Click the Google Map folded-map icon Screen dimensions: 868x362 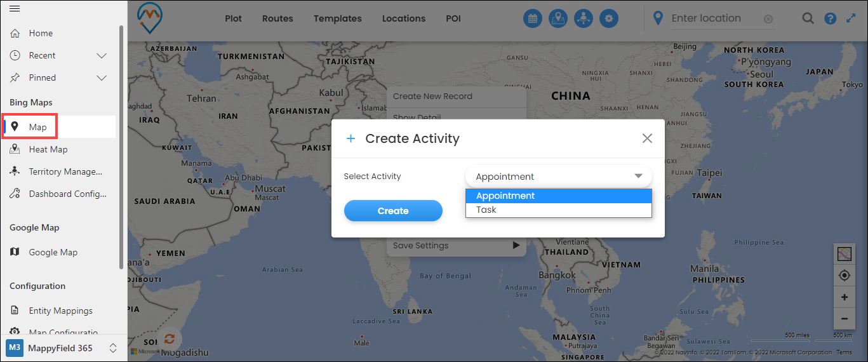(15, 252)
